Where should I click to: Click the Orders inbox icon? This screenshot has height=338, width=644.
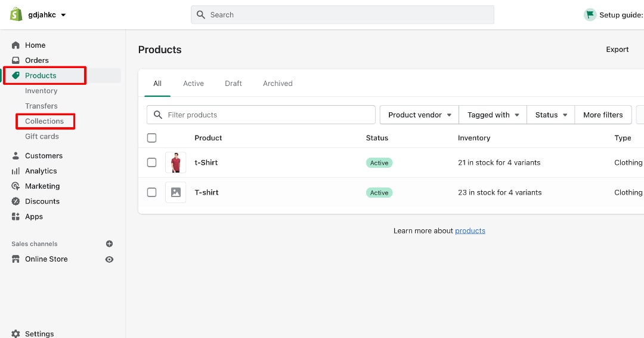16,60
